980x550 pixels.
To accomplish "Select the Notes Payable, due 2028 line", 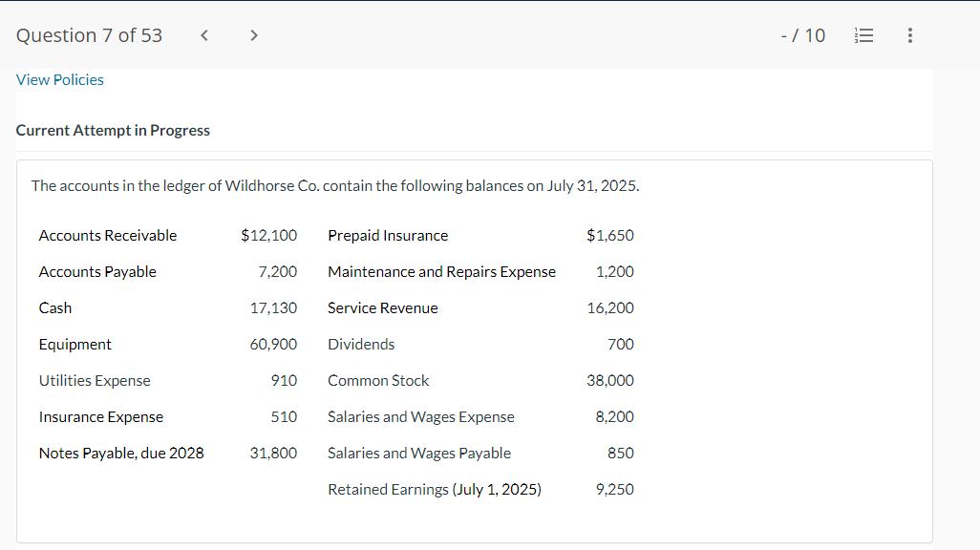I will 121,453.
